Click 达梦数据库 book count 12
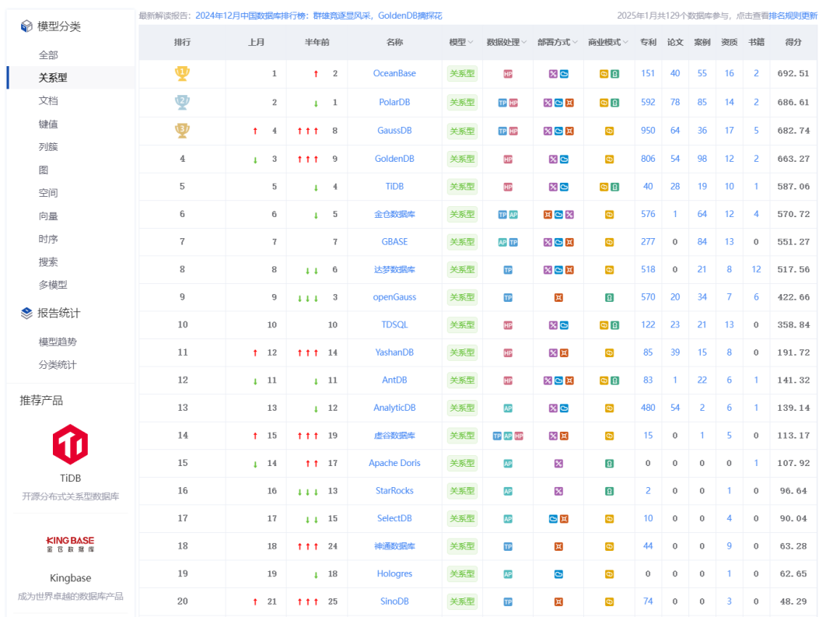Viewport: 840px width, 617px height. [756, 270]
